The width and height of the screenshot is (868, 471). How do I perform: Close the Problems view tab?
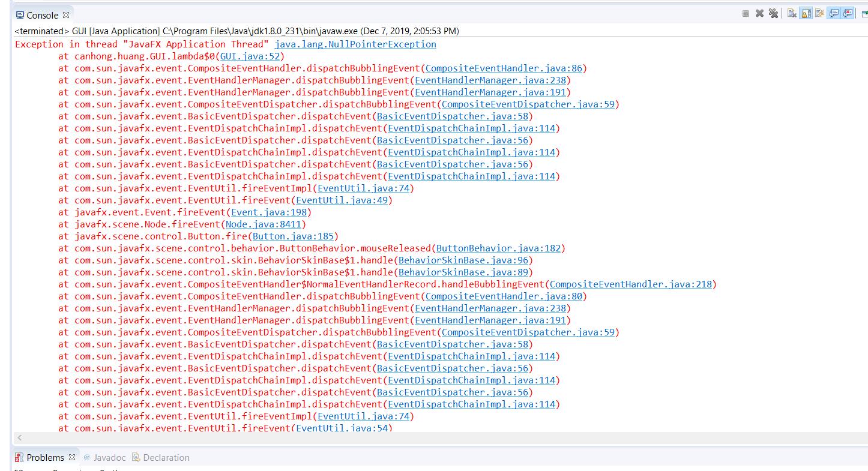(72, 457)
